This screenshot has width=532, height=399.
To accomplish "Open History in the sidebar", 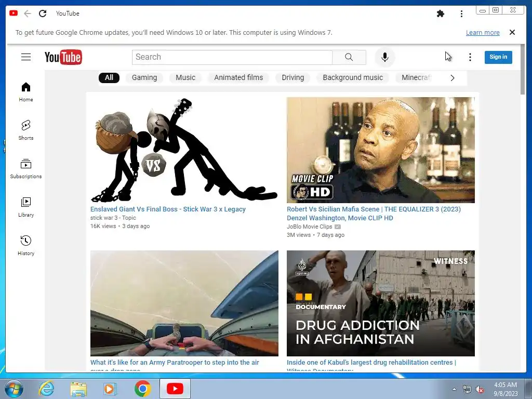I will click(x=26, y=245).
